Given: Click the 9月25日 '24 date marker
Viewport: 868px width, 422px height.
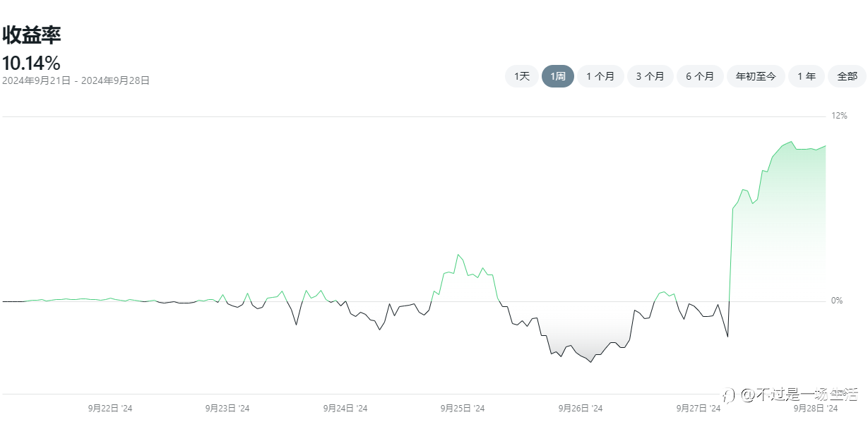Looking at the screenshot, I should coord(463,408).
